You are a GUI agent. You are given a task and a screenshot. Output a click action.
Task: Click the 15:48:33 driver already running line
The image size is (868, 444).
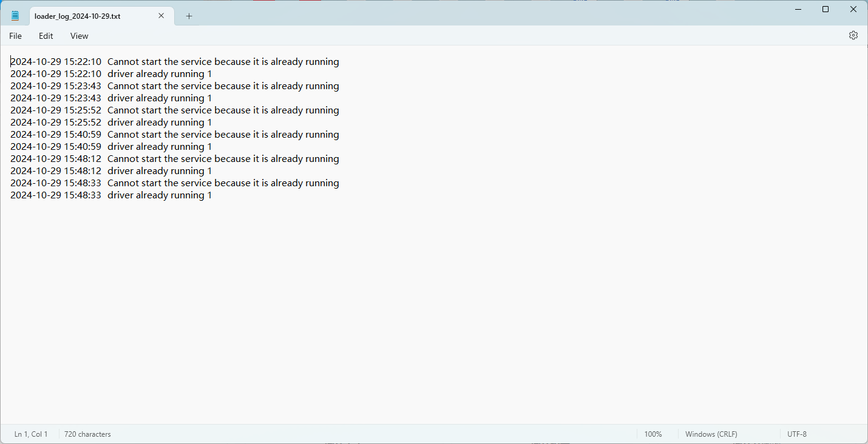point(111,195)
